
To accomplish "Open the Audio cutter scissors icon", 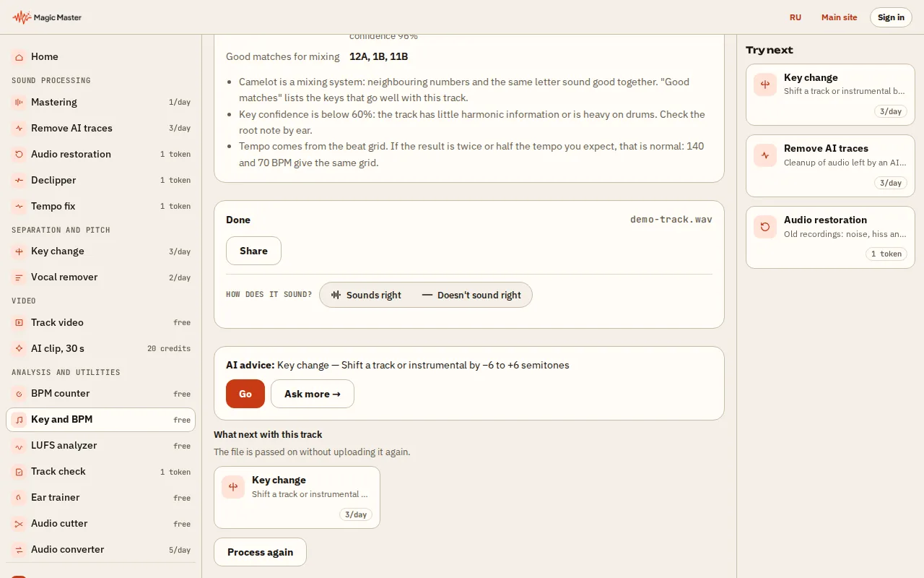I will [x=19, y=524].
